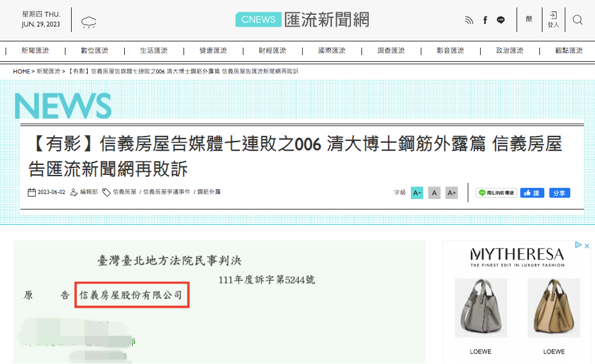
Task: Open the RSS feed icon
Action: coord(469,20)
